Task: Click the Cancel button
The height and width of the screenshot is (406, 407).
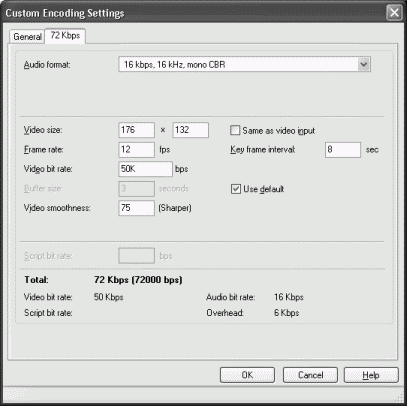Action: pyautogui.click(x=310, y=375)
